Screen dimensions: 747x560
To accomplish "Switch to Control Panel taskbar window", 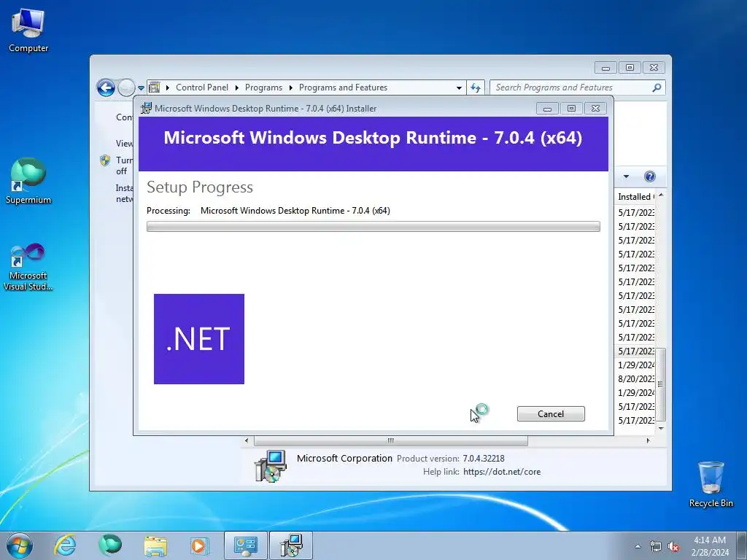I will pos(246,545).
